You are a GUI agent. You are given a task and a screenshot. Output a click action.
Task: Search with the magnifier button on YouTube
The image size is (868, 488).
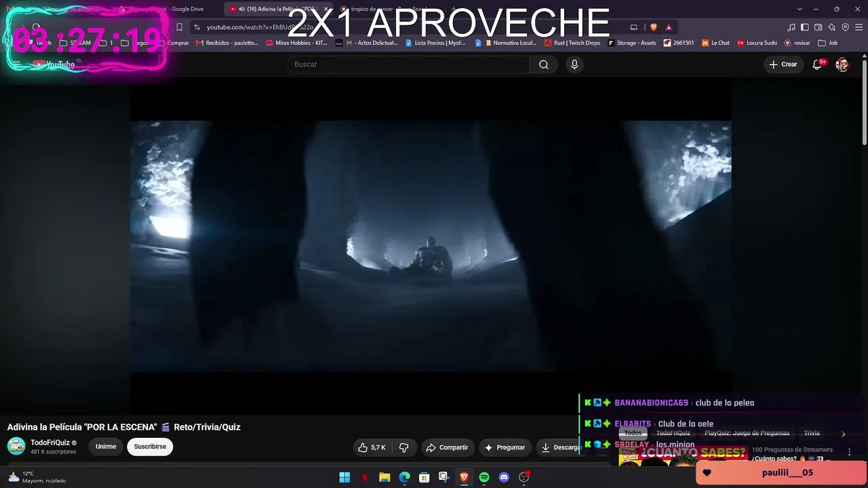pos(544,64)
